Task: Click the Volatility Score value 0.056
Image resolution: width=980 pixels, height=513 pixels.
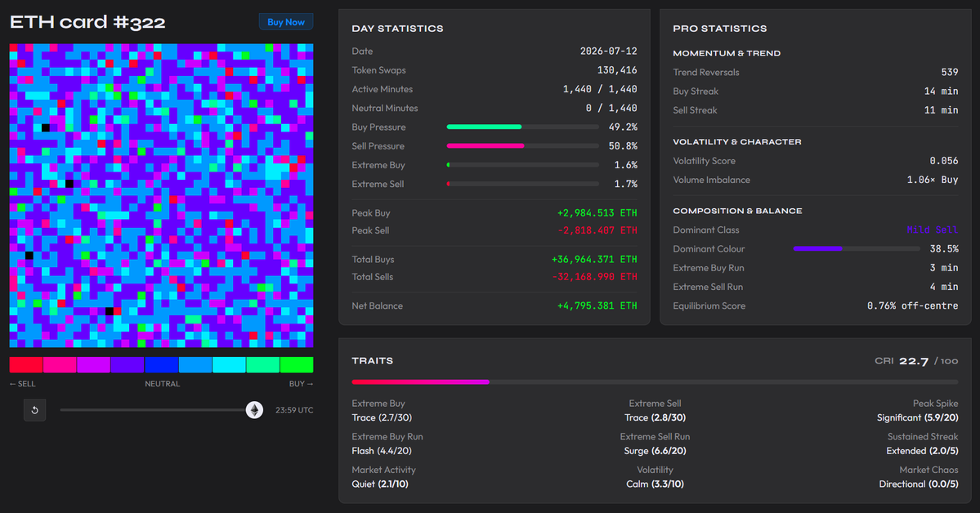Action: 944,161
